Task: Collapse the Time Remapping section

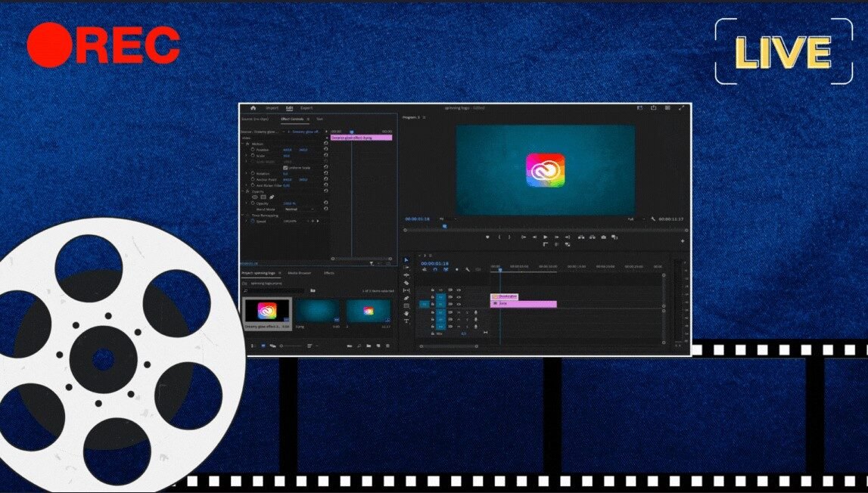Action: click(x=242, y=215)
